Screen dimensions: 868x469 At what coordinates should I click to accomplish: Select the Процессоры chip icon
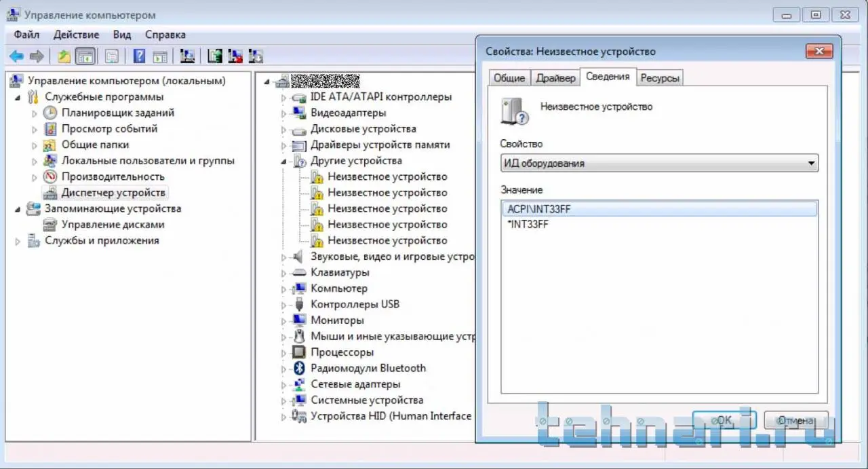(x=299, y=352)
